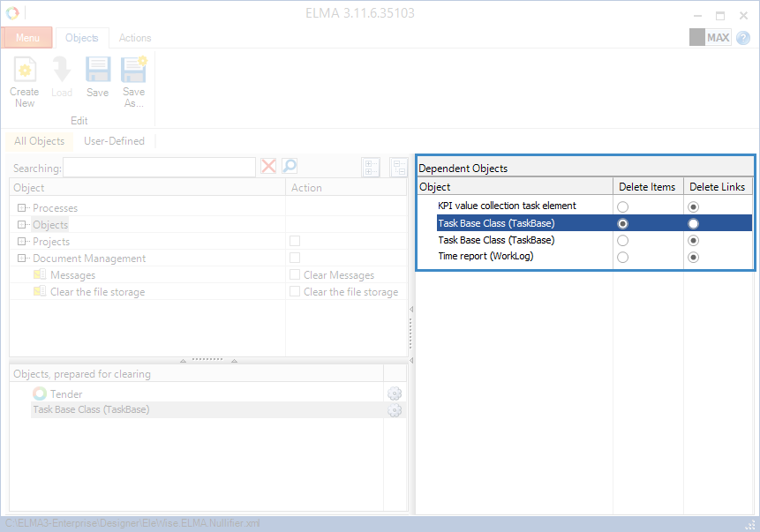This screenshot has width=760, height=532.
Task: Click the Create New icon
Action: click(25, 71)
